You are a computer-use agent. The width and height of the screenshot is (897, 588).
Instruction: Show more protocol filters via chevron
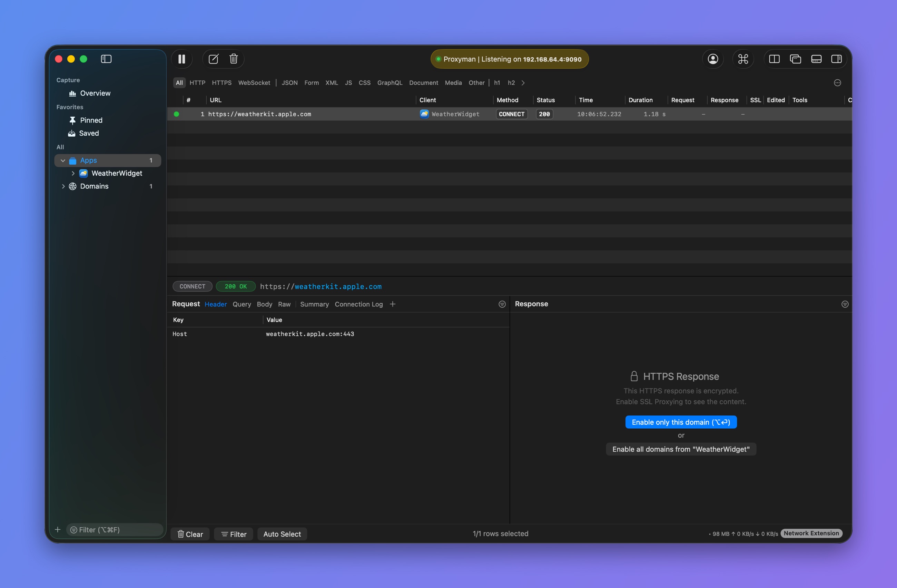pyautogui.click(x=523, y=82)
